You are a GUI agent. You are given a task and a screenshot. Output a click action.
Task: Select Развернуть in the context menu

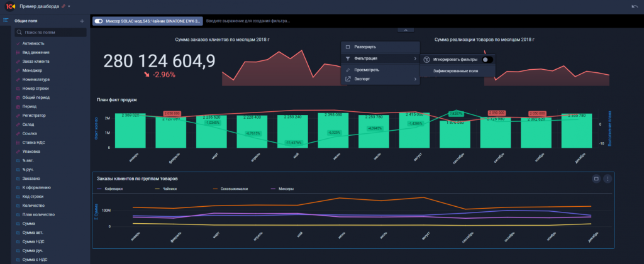[x=365, y=47]
